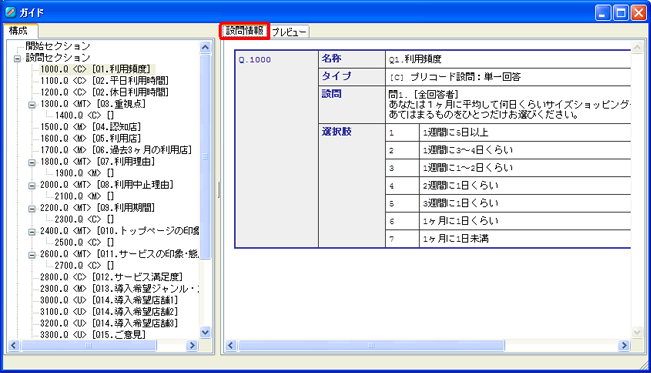Maximize the ガイド window
This screenshot has width=651, height=373.
(621, 13)
